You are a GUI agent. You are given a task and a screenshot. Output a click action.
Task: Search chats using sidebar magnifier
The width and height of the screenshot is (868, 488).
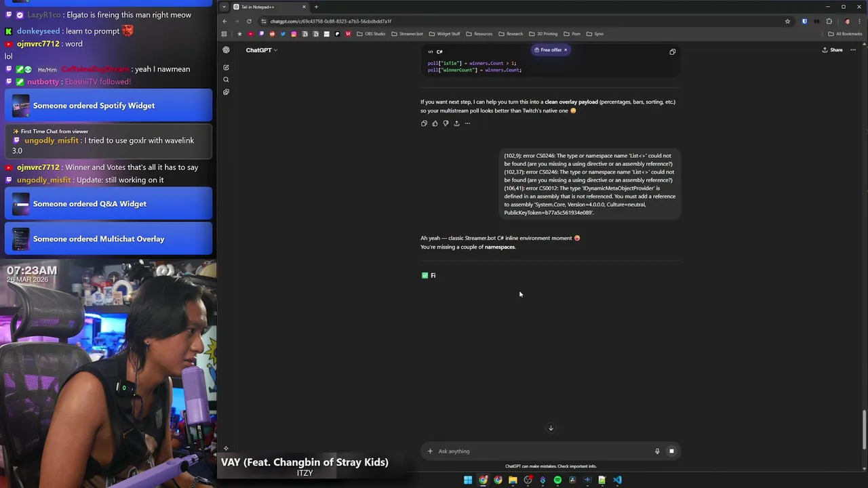point(226,79)
